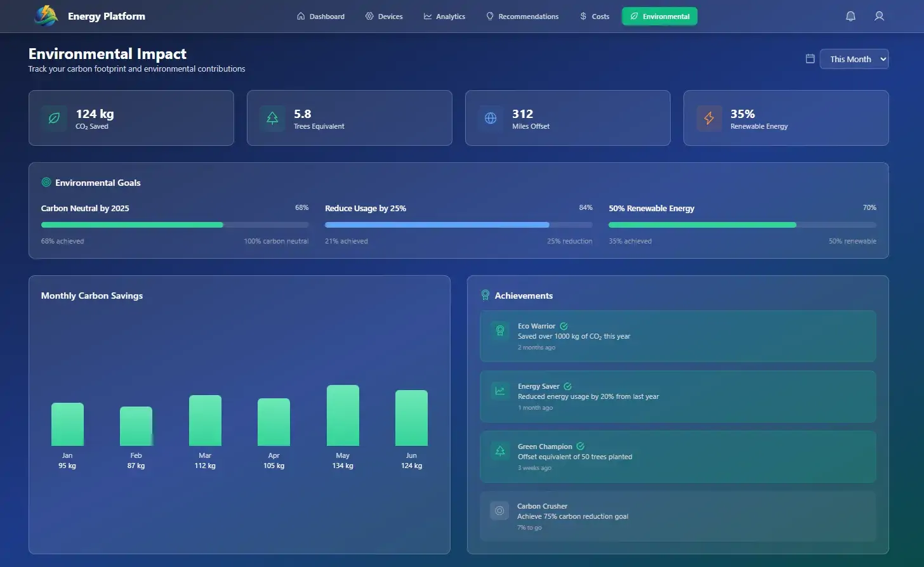Click the May bar in carbon savings chart

[x=343, y=415]
